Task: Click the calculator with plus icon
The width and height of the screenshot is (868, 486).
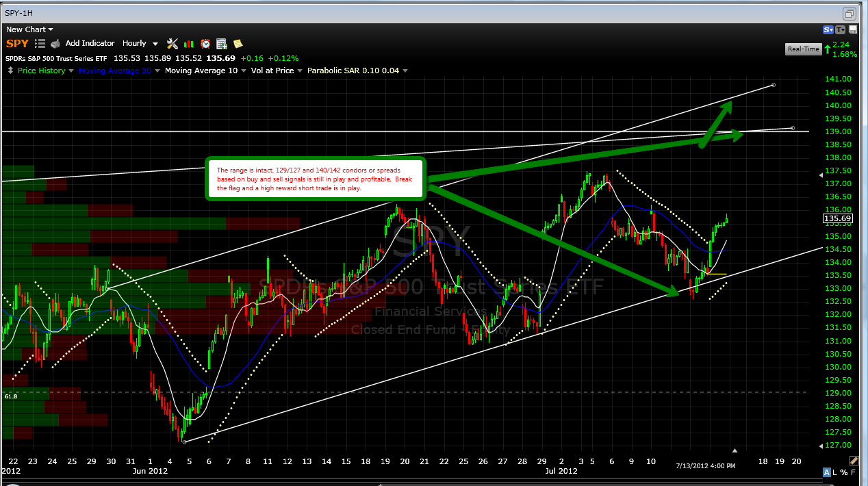Action: [x=222, y=44]
